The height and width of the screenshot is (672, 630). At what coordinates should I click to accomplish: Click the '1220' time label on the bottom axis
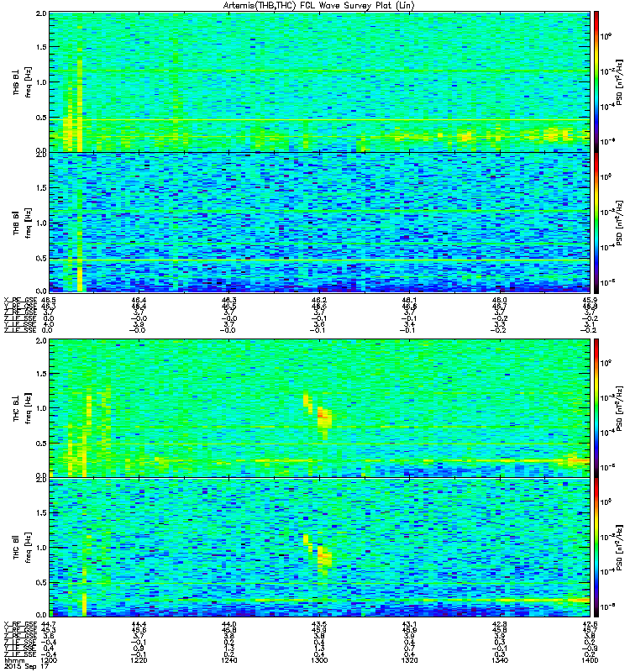[139, 660]
